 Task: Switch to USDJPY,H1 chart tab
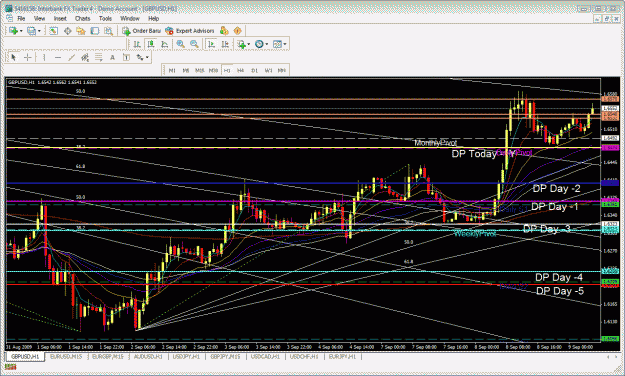tap(186, 357)
